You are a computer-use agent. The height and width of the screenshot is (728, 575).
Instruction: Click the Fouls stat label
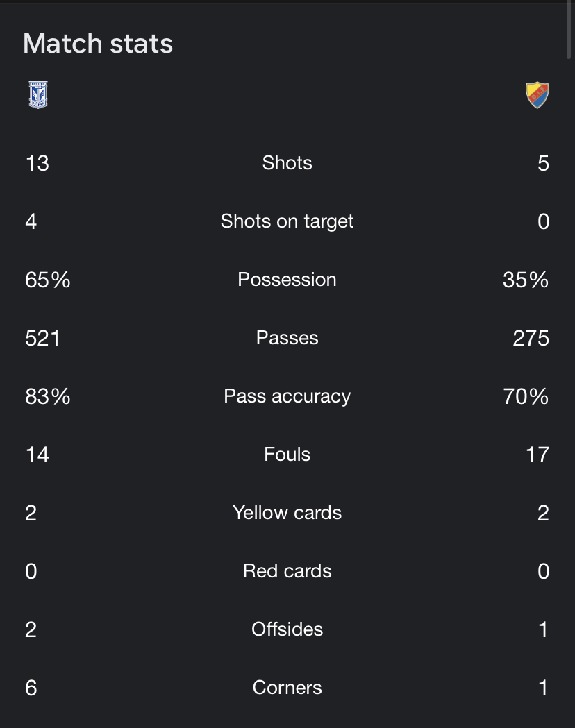coord(287,455)
